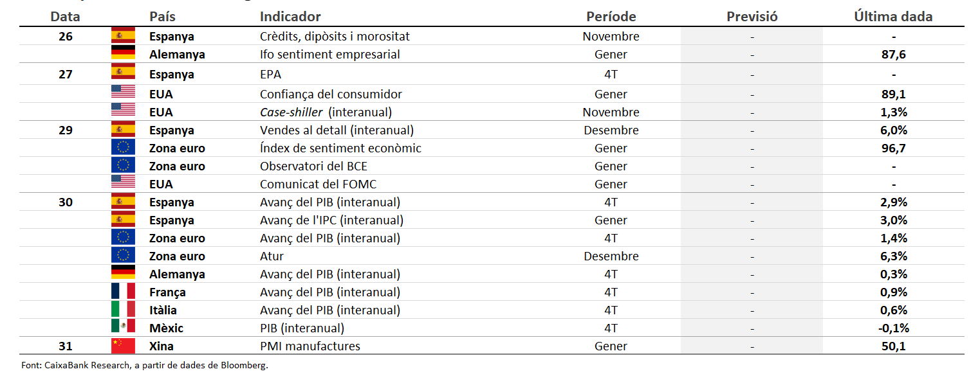Click the German flag in the Ifo row
Screen dimensions: 980x376
[x=123, y=54]
